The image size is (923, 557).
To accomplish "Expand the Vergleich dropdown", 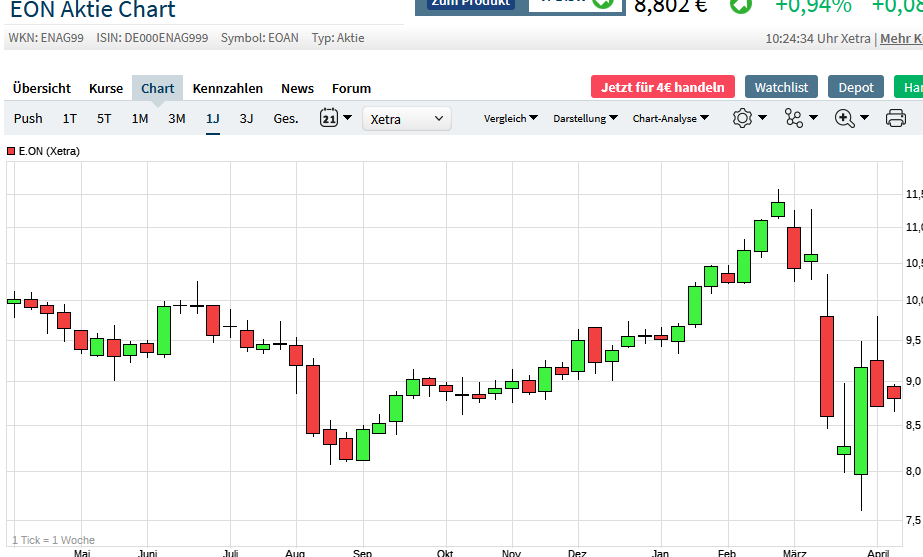I will [x=510, y=118].
